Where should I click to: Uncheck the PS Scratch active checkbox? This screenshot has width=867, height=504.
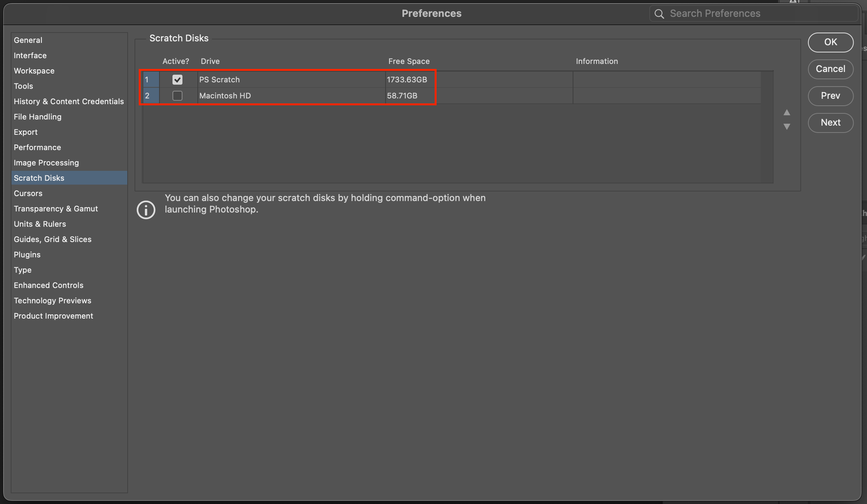click(177, 80)
